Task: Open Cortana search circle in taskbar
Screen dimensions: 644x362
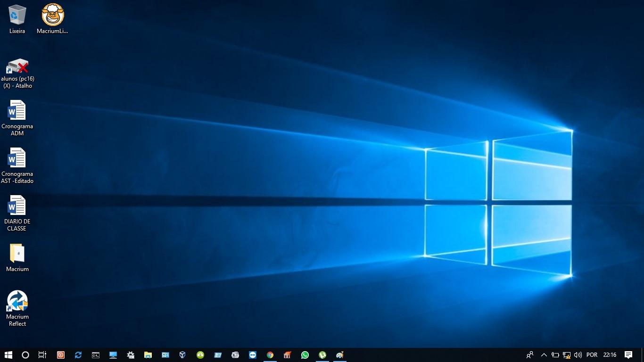Action: [25, 355]
